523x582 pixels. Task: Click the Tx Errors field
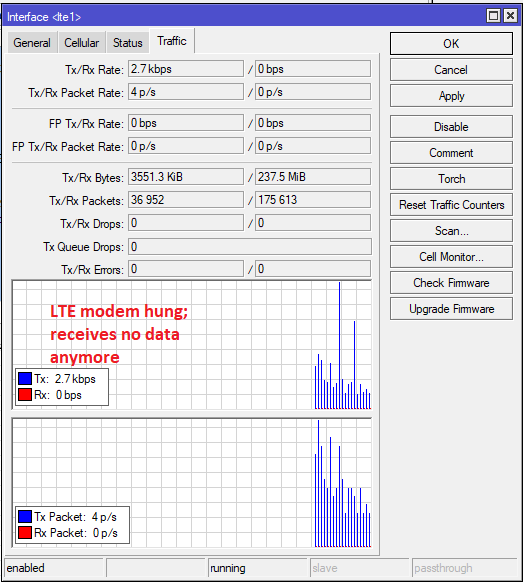(186, 269)
